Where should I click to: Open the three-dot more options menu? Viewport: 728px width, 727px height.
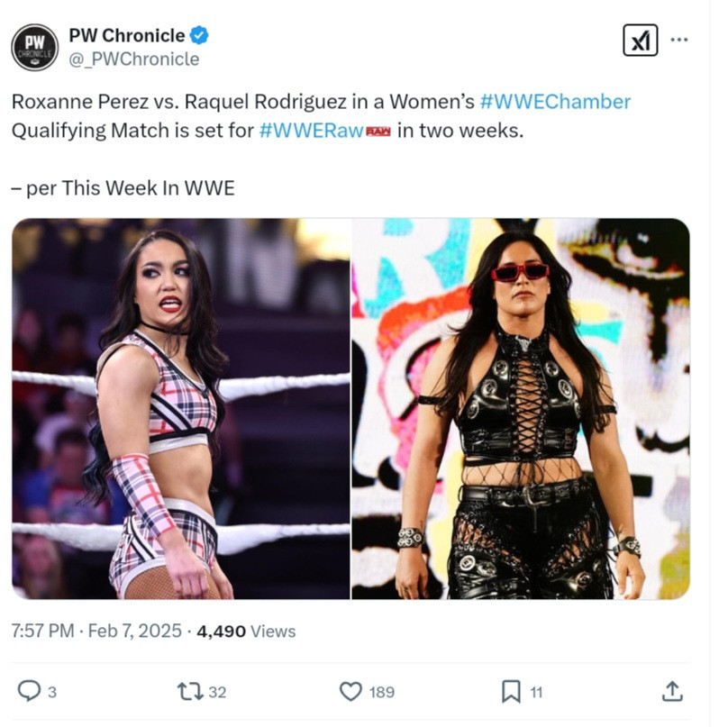pyautogui.click(x=679, y=40)
